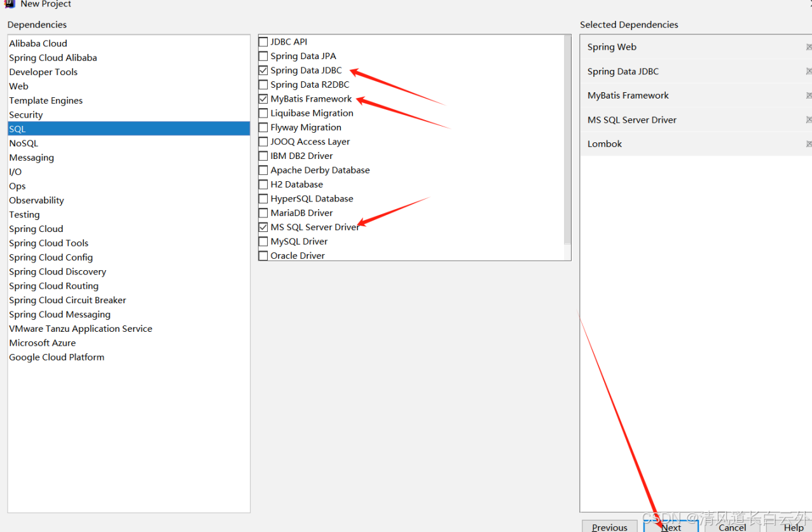Uncheck the MyBatis Framework checkbox
The image size is (812, 532).
[x=263, y=99]
